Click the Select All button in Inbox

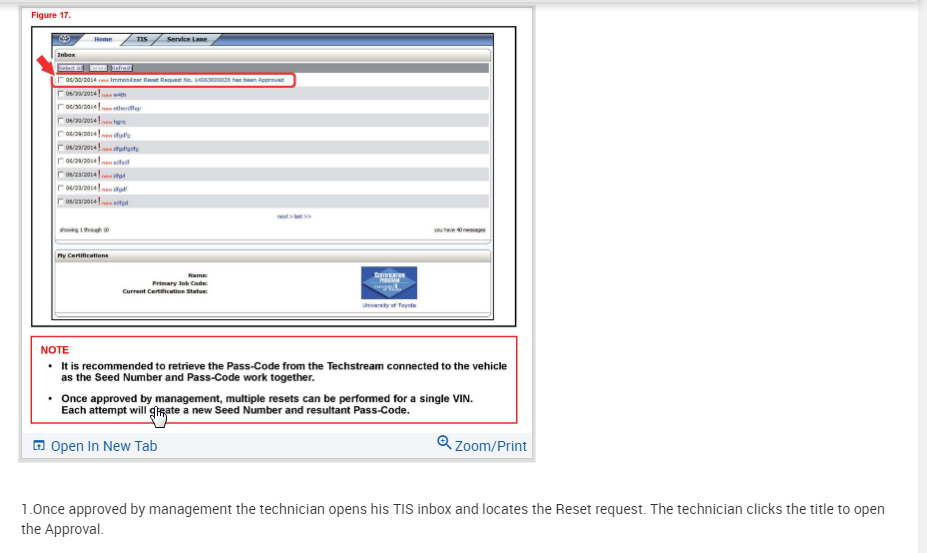(x=70, y=68)
